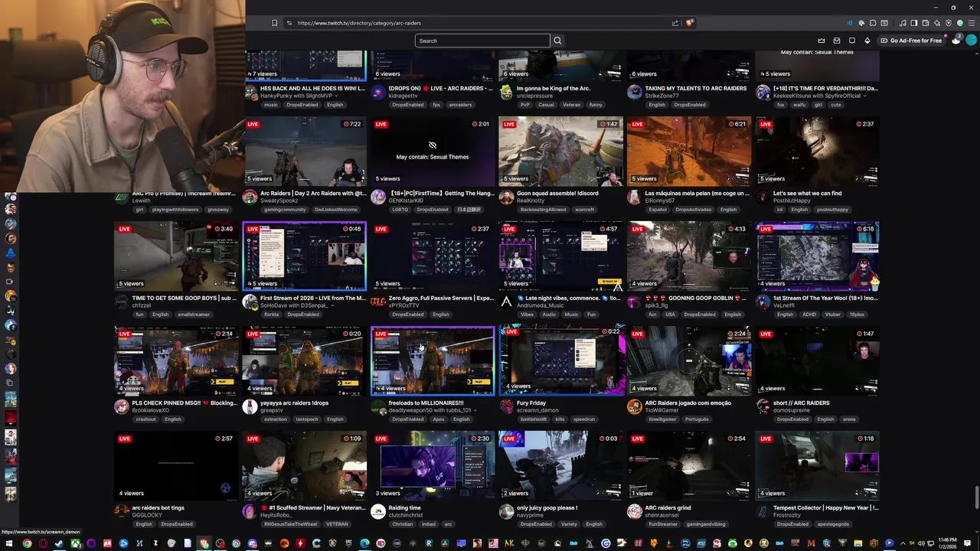Open the 'Goon squad assemble' stream thumbnail
The image size is (980, 551).
point(561,151)
